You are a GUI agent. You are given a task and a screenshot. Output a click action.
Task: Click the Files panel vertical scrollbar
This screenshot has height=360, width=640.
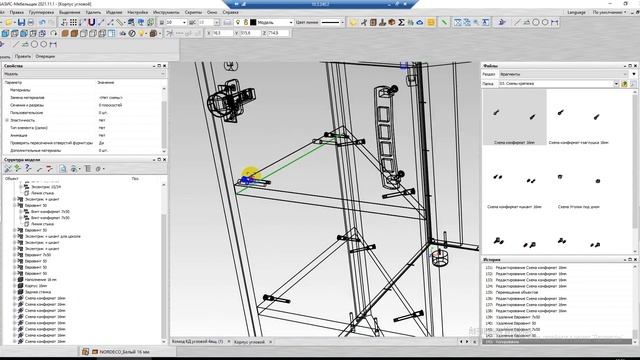coord(635,171)
